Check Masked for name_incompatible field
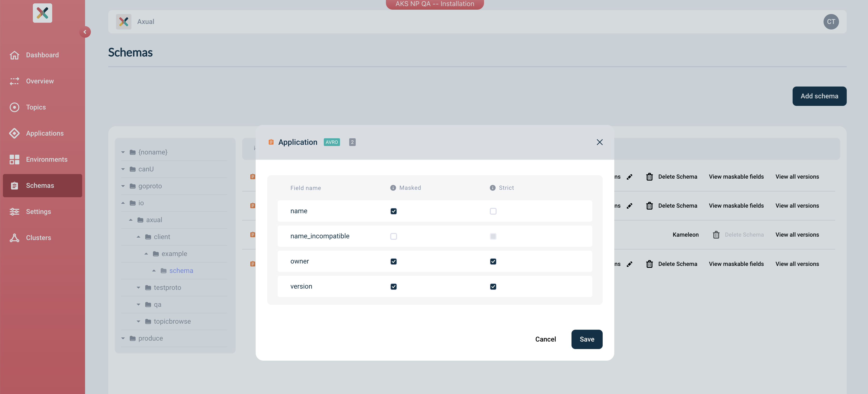The width and height of the screenshot is (868, 394). [393, 236]
